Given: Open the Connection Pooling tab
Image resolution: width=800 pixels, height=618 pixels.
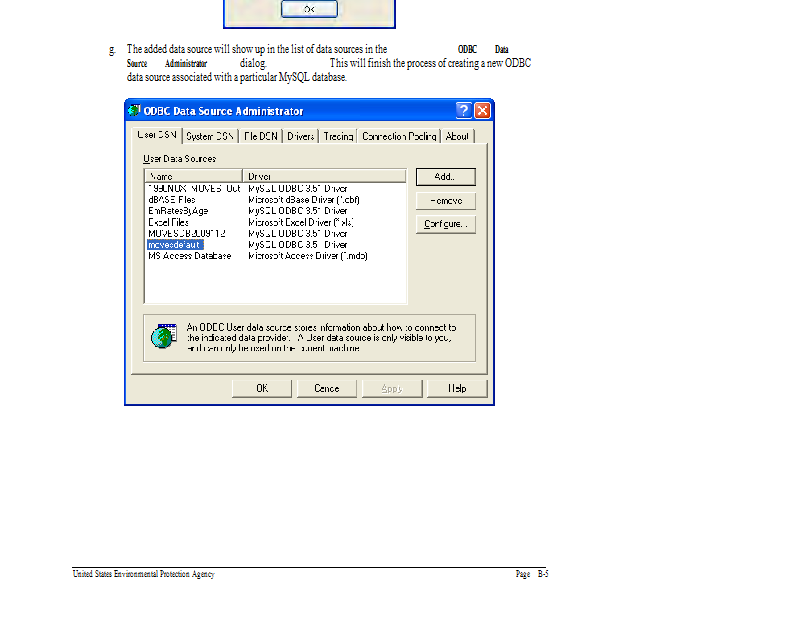Looking at the screenshot, I should pos(399,136).
